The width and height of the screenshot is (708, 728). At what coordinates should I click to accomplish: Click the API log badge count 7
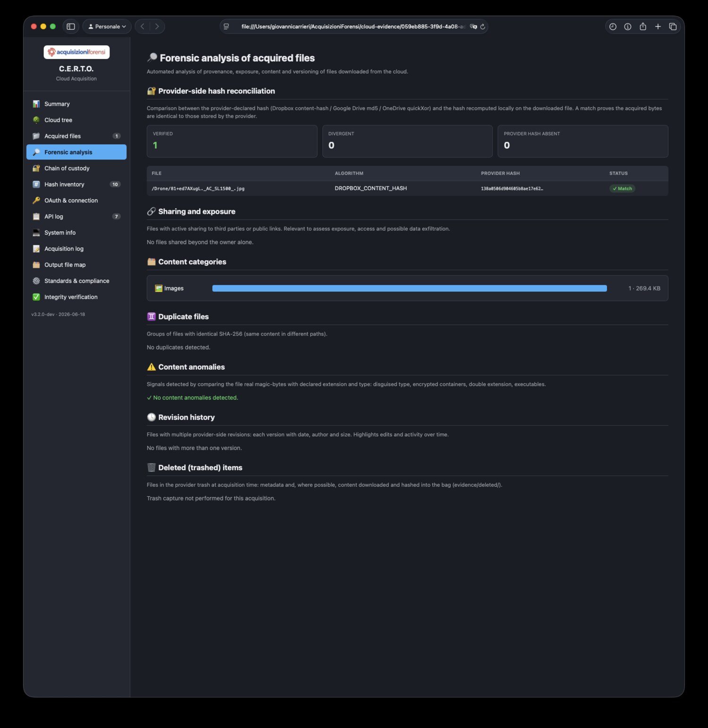[x=117, y=216]
